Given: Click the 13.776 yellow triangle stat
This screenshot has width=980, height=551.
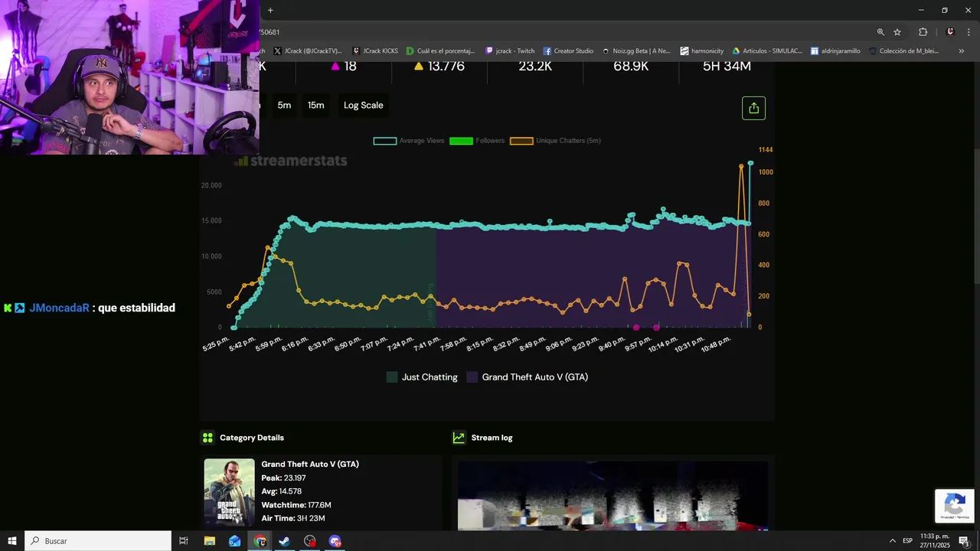Looking at the screenshot, I should click(x=439, y=67).
